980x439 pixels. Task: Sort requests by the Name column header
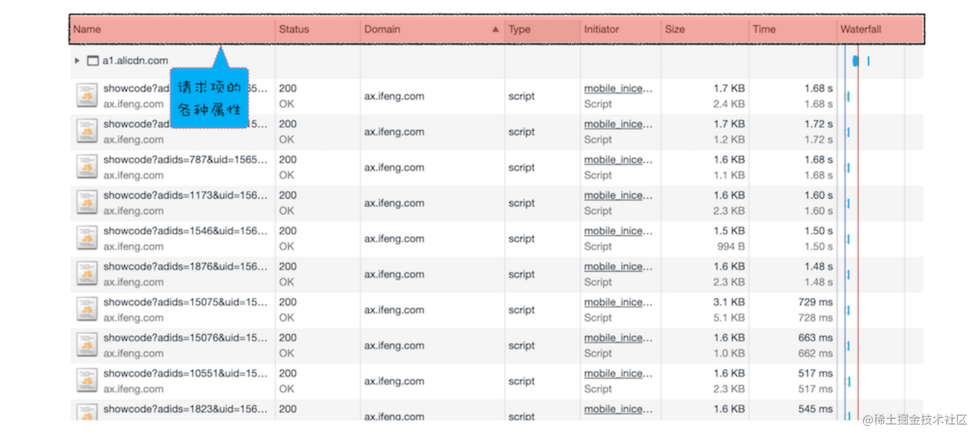coord(87,29)
